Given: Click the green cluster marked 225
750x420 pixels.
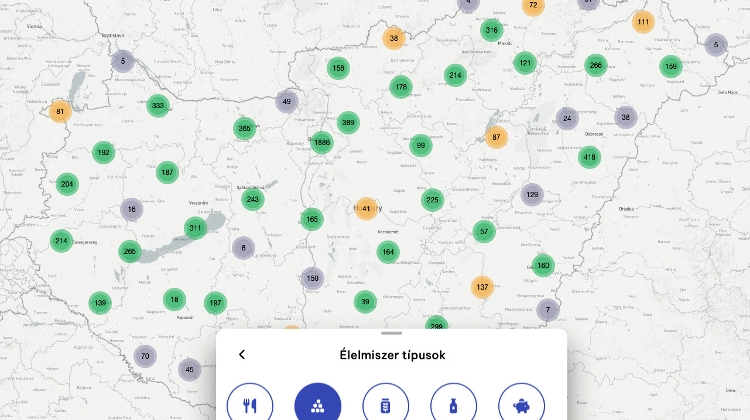Looking at the screenshot, I should pyautogui.click(x=432, y=200).
